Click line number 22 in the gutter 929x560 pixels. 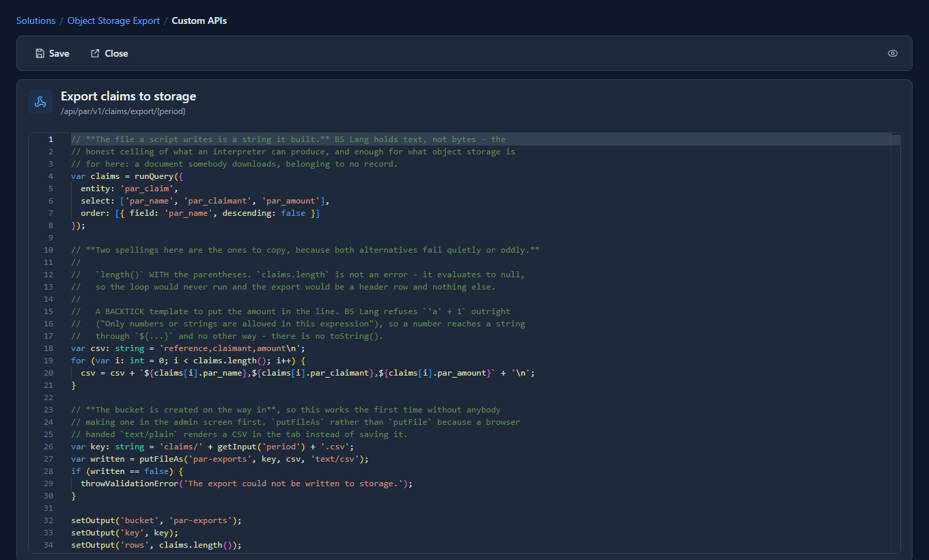tap(48, 397)
